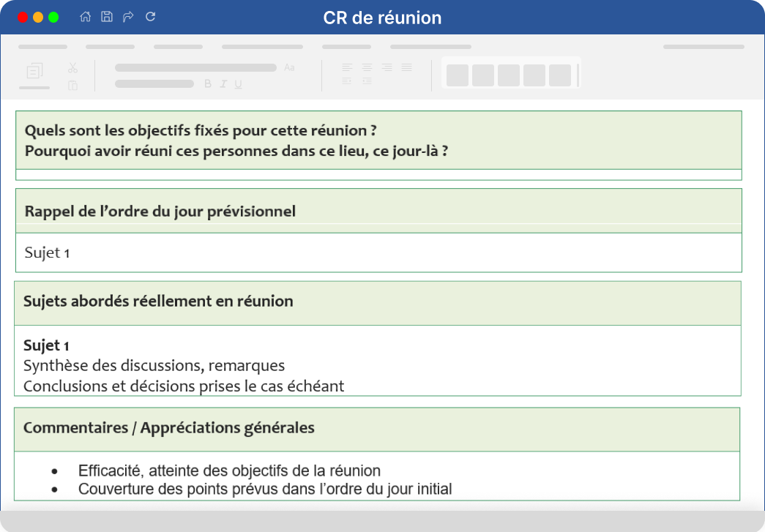The image size is (765, 532).
Task: Expand the rightmost placeholder group in the ribbon
Action: (x=703, y=46)
